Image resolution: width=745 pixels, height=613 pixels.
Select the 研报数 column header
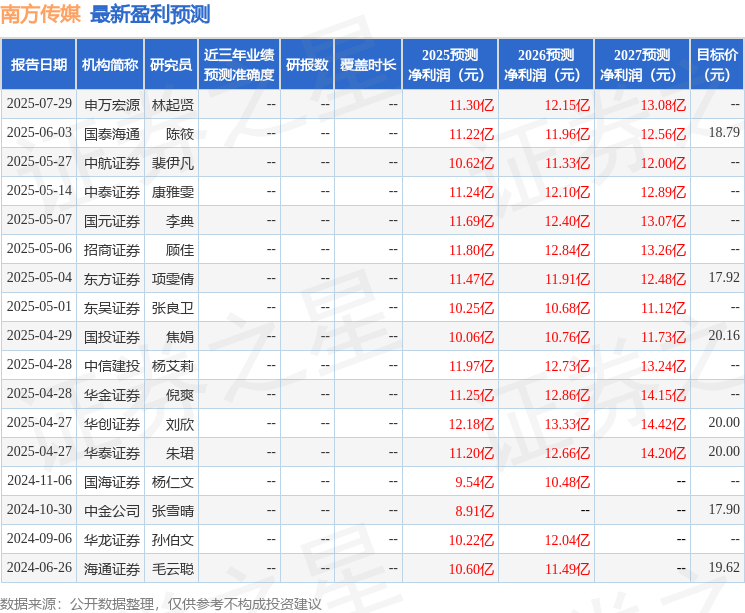coord(307,65)
